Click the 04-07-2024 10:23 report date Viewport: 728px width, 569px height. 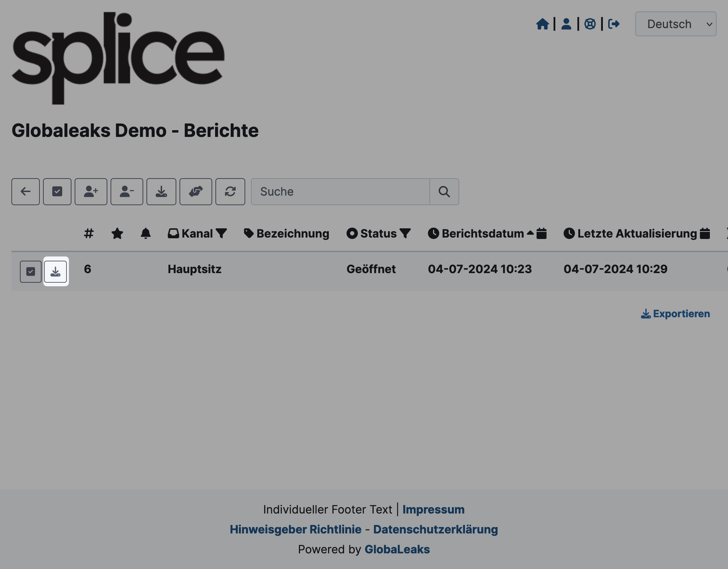480,269
